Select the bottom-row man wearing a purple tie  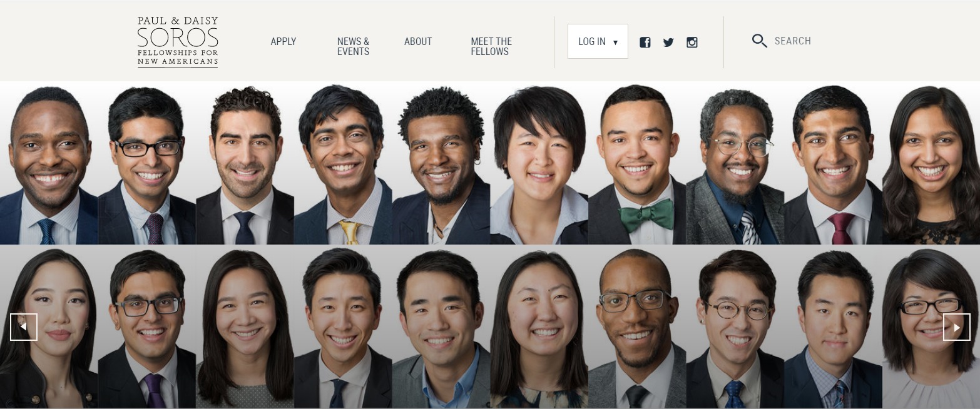point(147,326)
